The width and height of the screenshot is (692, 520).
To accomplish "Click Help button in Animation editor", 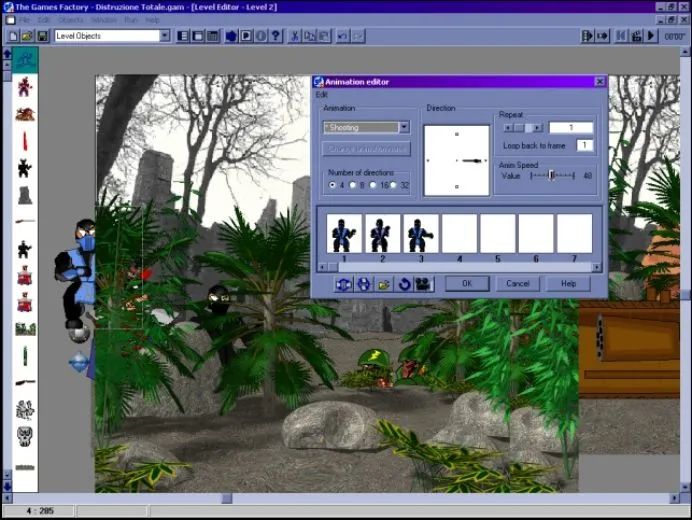I will 568,283.
